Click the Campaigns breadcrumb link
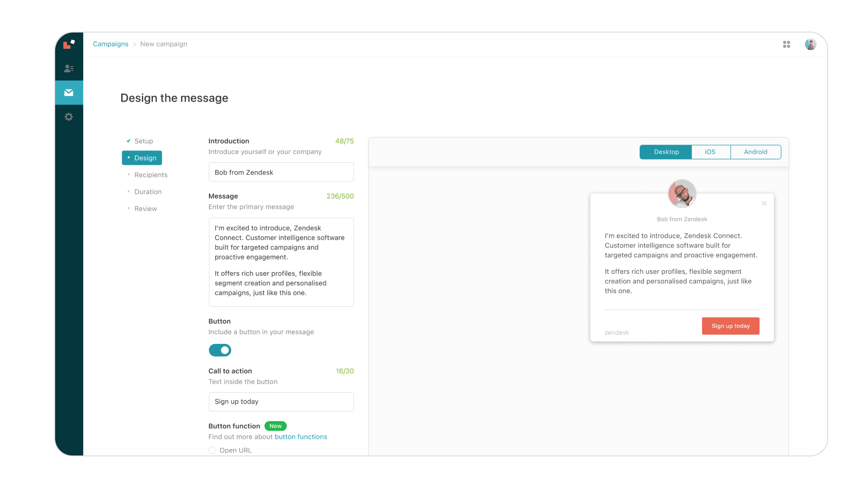The height and width of the screenshot is (488, 868). [110, 44]
